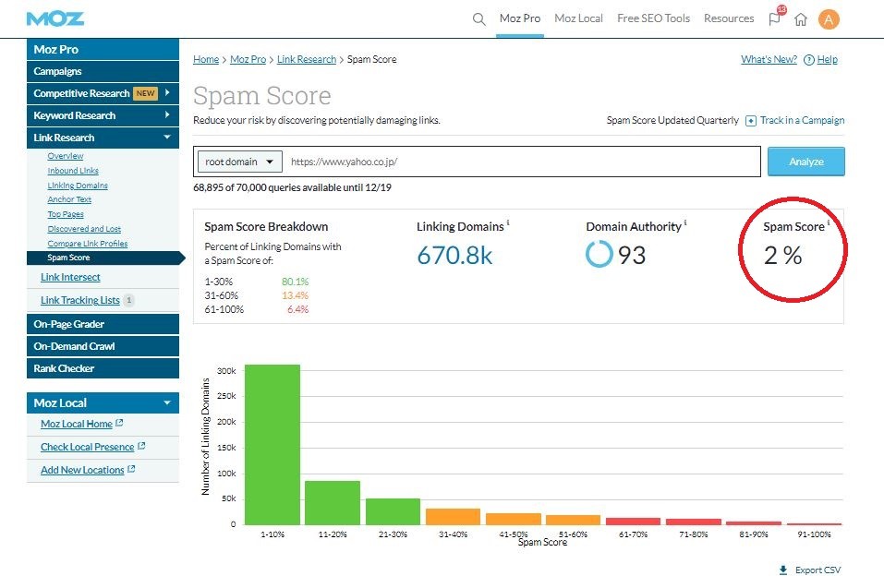The width and height of the screenshot is (884, 588).
Task: Click the 80.1% green percentage value
Action: [295, 282]
